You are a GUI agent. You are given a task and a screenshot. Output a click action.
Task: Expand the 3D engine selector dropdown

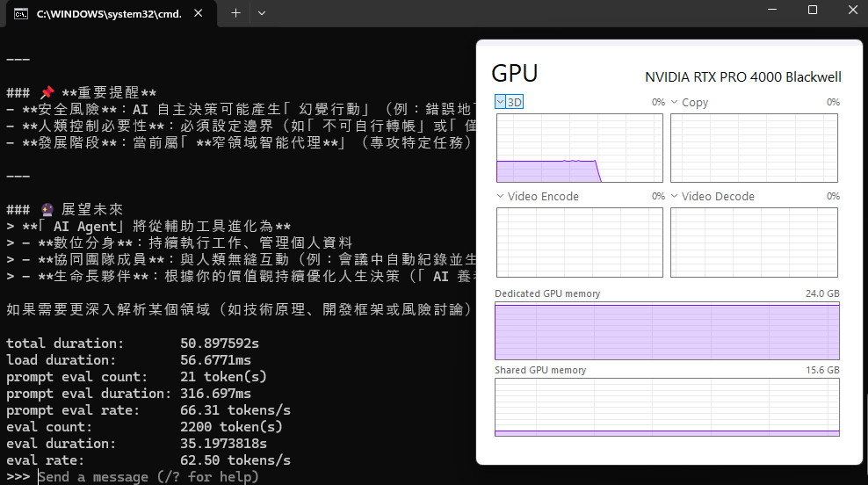point(501,102)
